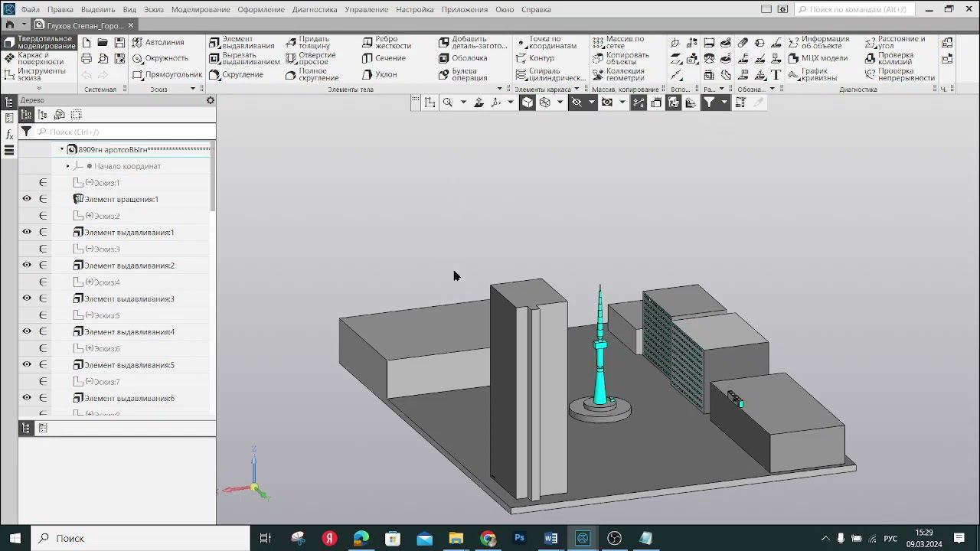Image resolution: width=980 pixels, height=551 pixels.
Task: Hide Элемент выдавливания:6 with eye icon
Action: tap(27, 398)
